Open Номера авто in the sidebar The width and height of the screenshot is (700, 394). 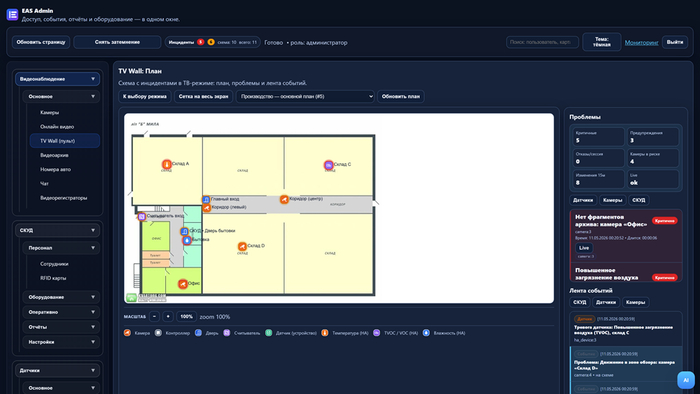pos(55,170)
